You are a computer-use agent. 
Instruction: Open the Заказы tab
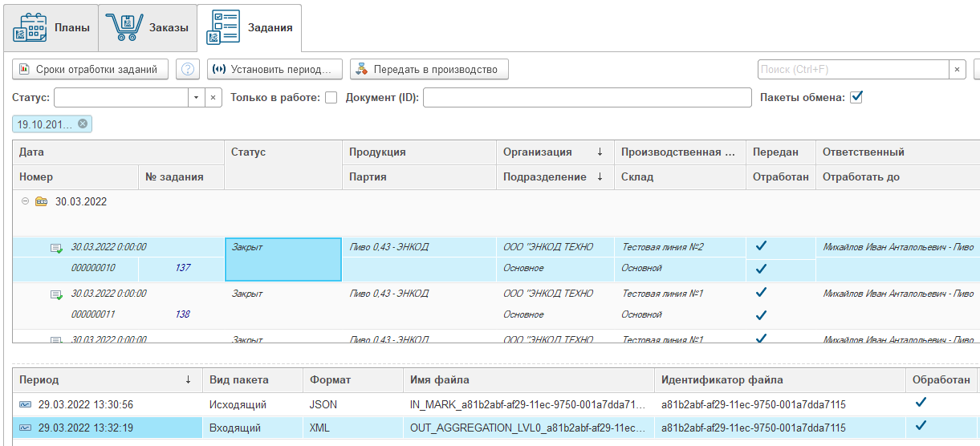point(148,28)
